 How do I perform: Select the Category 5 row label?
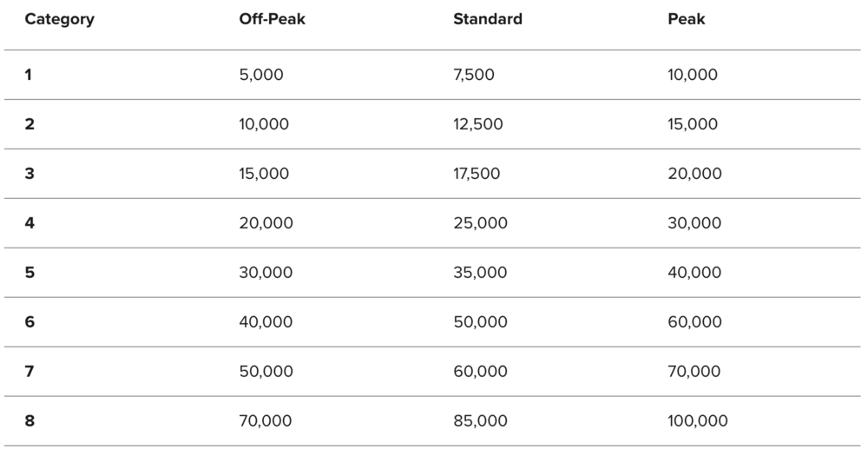(30, 273)
